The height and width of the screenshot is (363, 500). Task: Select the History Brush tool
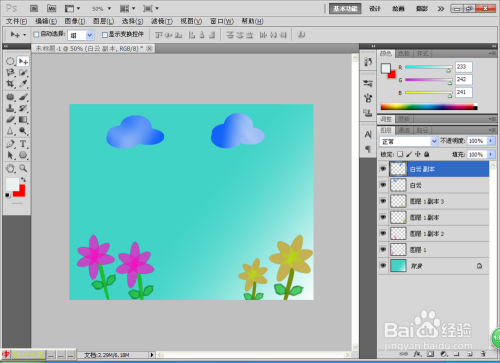[23, 108]
